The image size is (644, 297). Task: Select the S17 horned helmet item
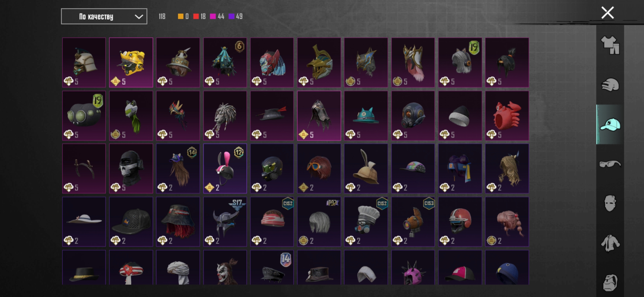(x=225, y=222)
